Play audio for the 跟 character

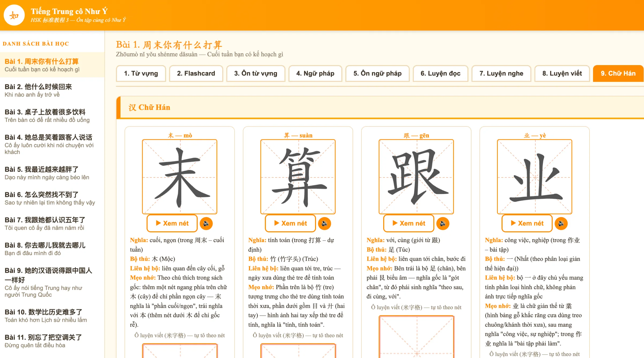point(443,223)
